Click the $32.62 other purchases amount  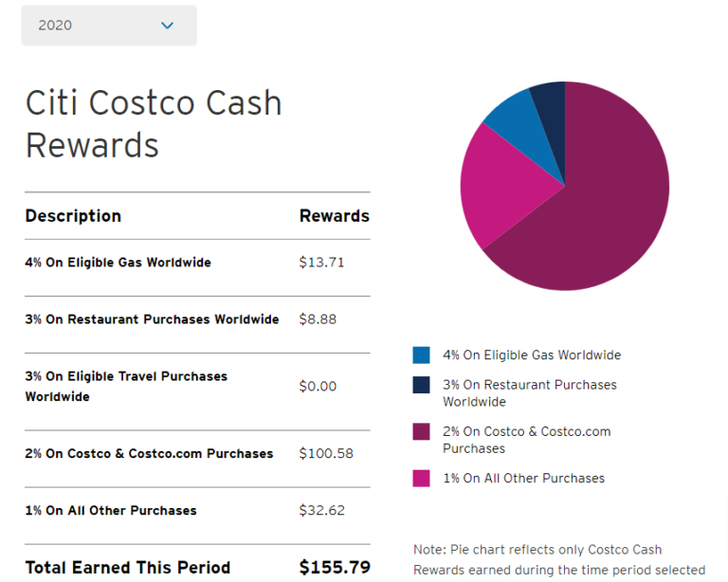tap(321, 511)
